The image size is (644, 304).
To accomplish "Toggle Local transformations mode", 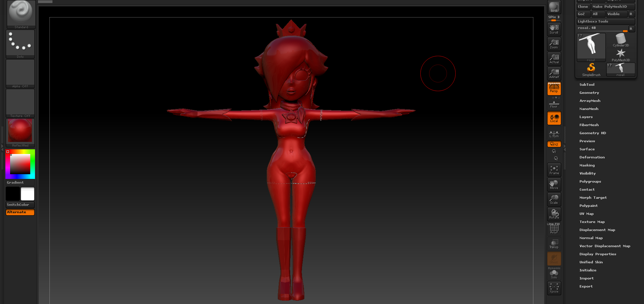I will click(554, 118).
